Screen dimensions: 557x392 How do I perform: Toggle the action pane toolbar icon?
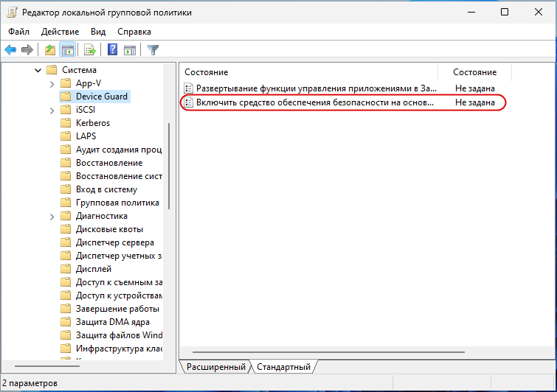pyautogui.click(x=130, y=49)
